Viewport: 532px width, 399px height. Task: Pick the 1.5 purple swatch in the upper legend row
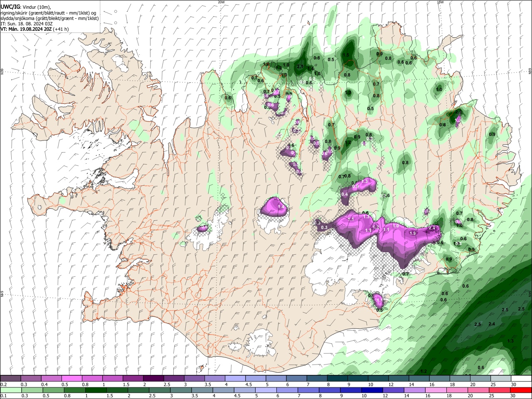133,378
